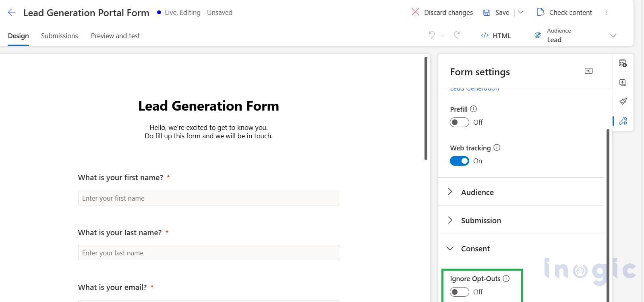Collapse the Form settings pane
Screen dimensions: 644x302
[x=588, y=71]
